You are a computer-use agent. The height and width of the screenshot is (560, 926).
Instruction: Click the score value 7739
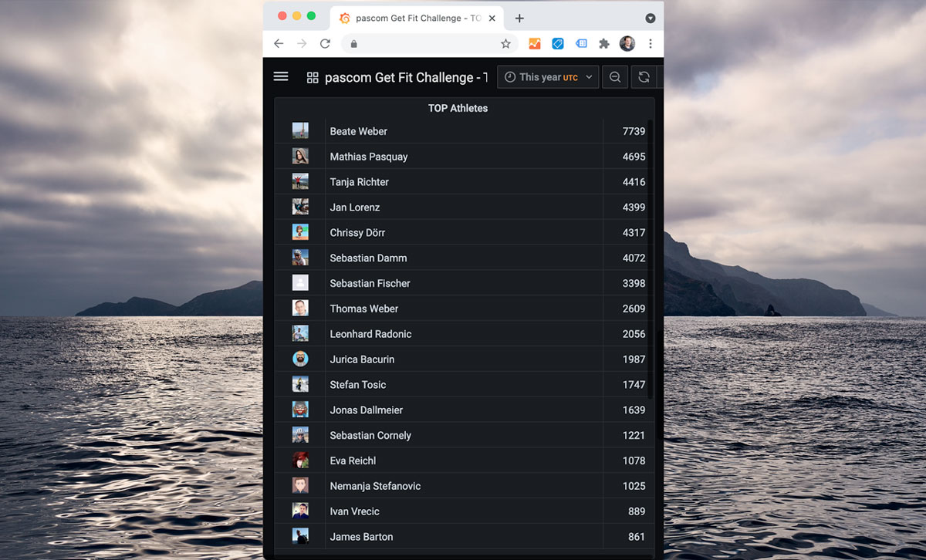[634, 131]
